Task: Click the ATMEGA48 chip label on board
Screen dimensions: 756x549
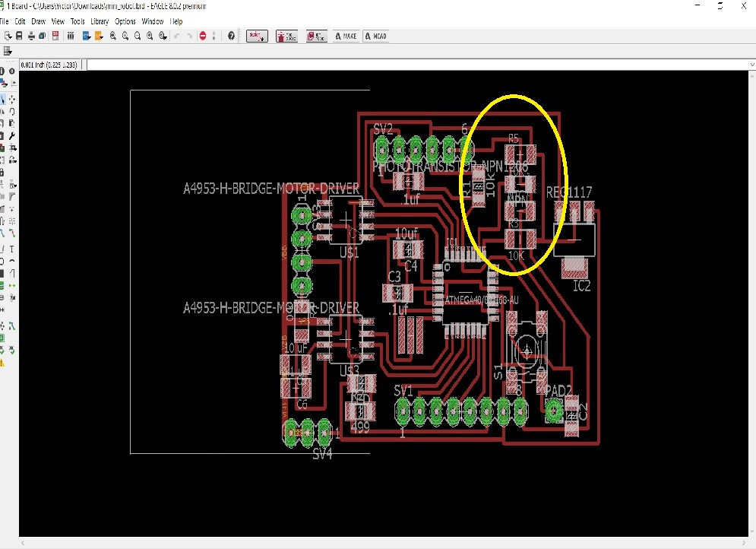Action: pyautogui.click(x=482, y=300)
